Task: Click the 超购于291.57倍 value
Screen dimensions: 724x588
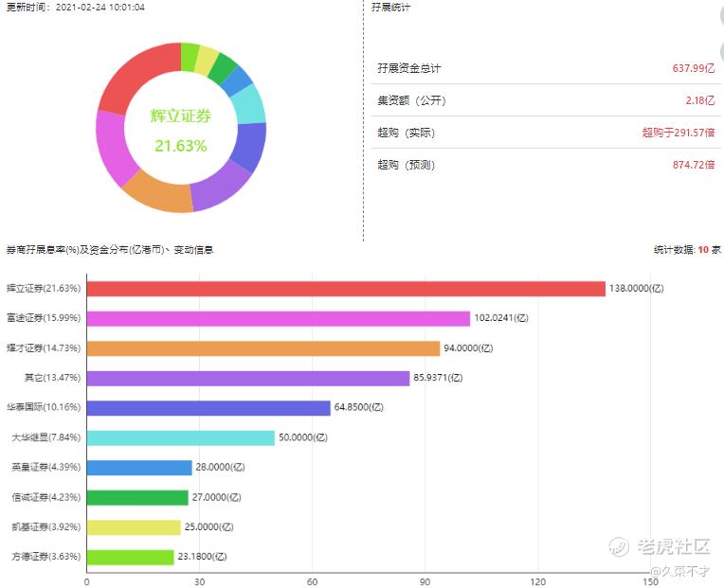Action: coord(679,133)
